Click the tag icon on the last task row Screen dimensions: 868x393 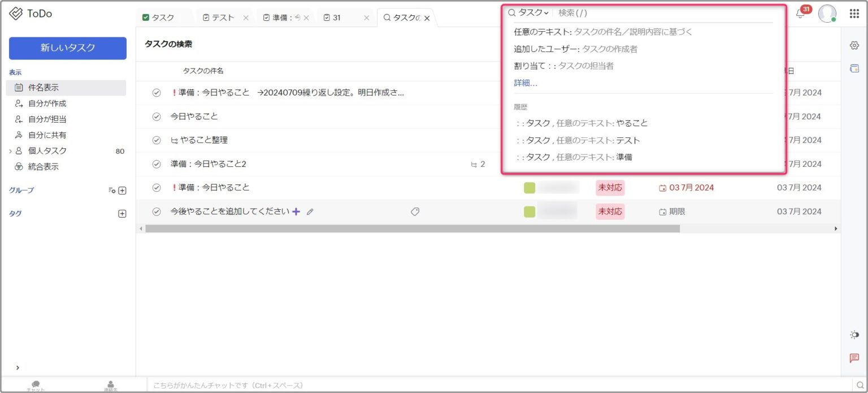(415, 211)
